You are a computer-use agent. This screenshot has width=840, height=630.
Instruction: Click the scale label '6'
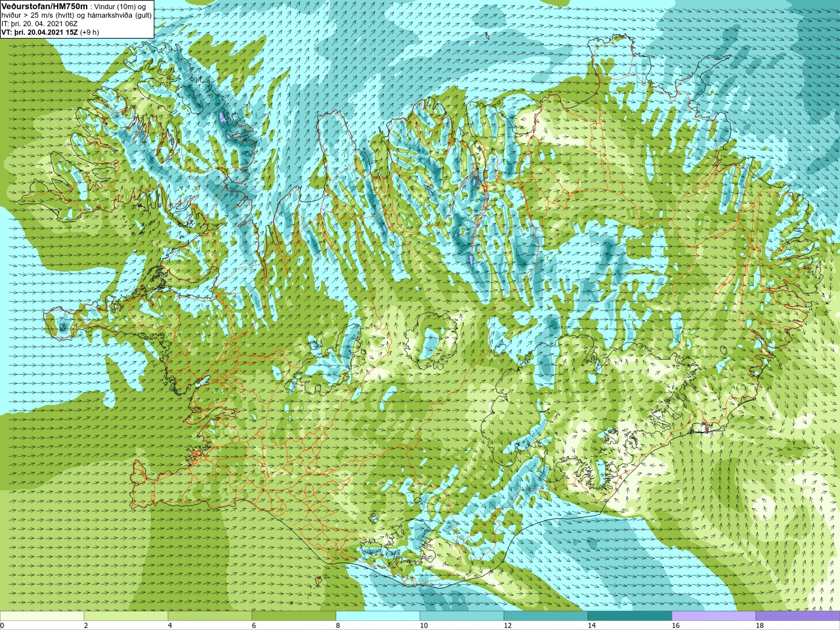[254, 625]
